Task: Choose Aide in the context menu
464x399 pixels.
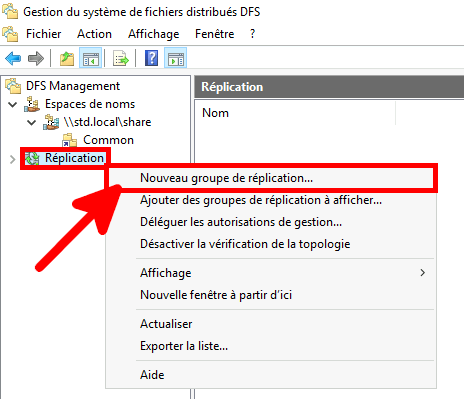Action: [x=270, y=375]
